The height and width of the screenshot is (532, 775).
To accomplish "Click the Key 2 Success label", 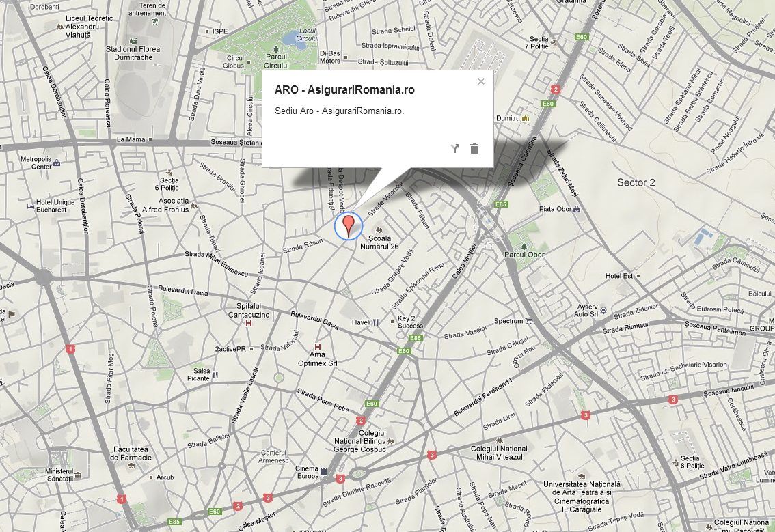I will [x=410, y=322].
